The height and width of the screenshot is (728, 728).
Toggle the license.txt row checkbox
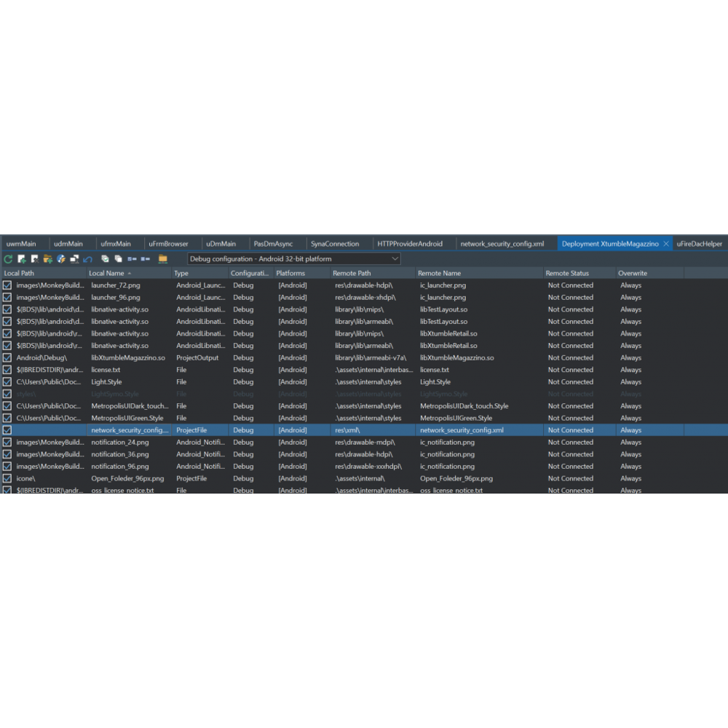coord(7,370)
